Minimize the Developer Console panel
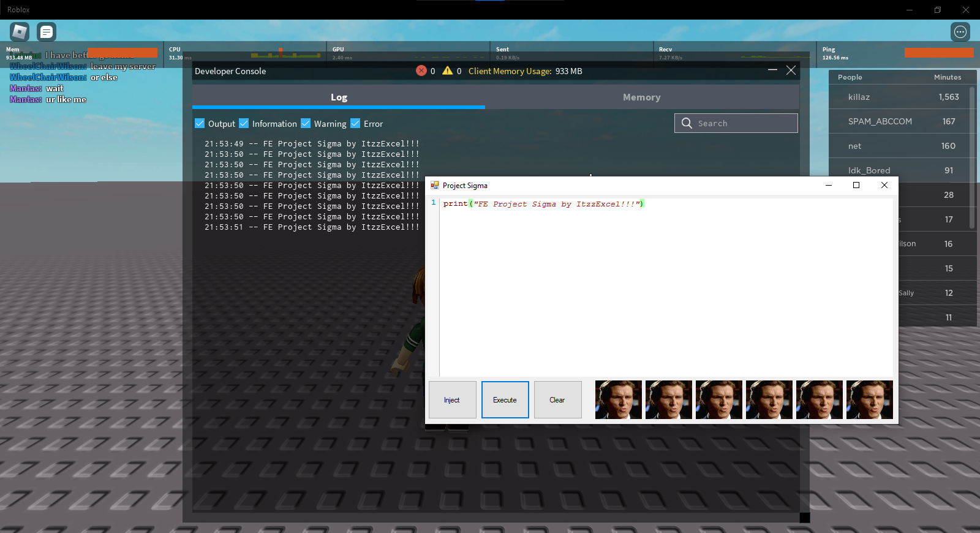980x533 pixels. coord(773,70)
